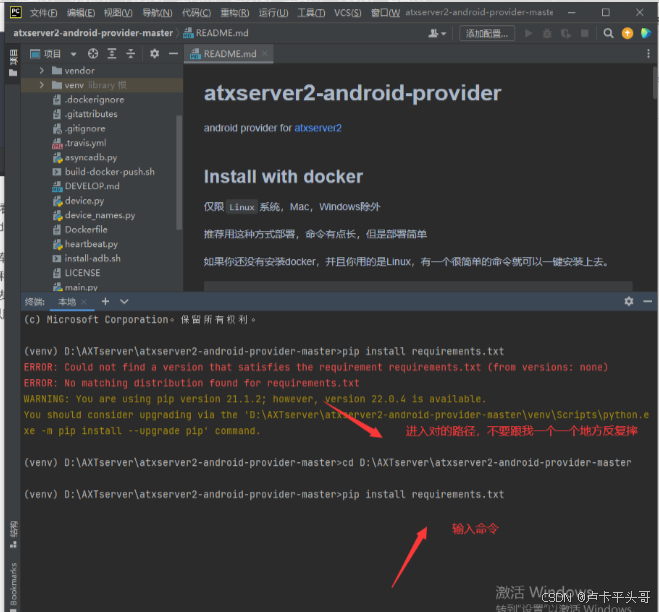
Task: Click the 添加配置... button
Action: coord(487,33)
